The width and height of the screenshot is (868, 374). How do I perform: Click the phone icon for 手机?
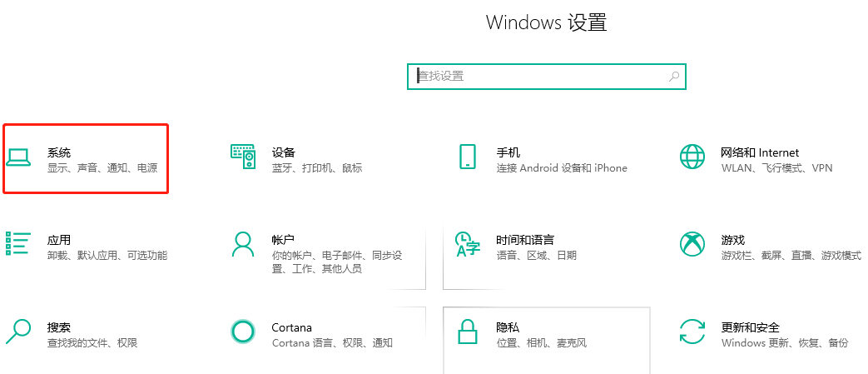(x=467, y=157)
